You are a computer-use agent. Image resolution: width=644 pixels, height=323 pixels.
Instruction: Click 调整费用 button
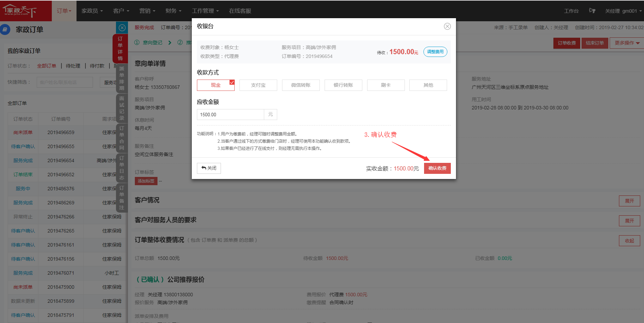click(435, 52)
